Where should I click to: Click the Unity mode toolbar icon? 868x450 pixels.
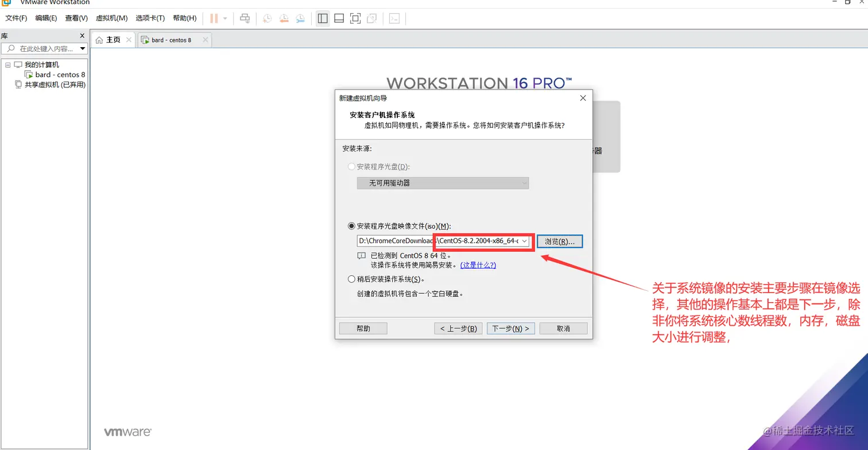click(372, 18)
